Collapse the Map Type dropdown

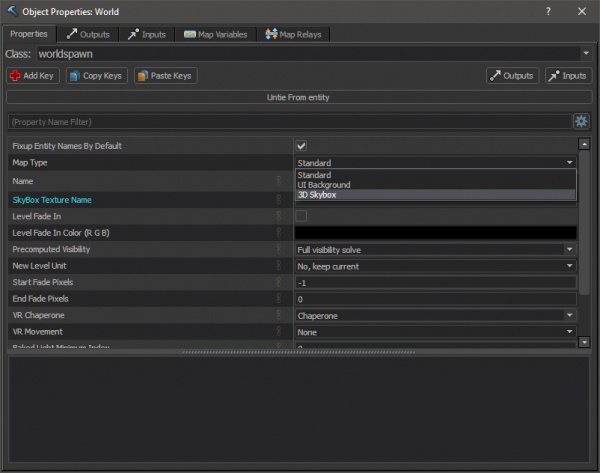(x=569, y=162)
